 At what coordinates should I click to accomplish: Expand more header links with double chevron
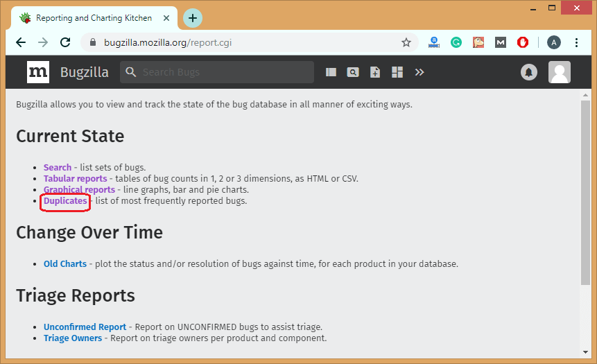click(x=419, y=72)
